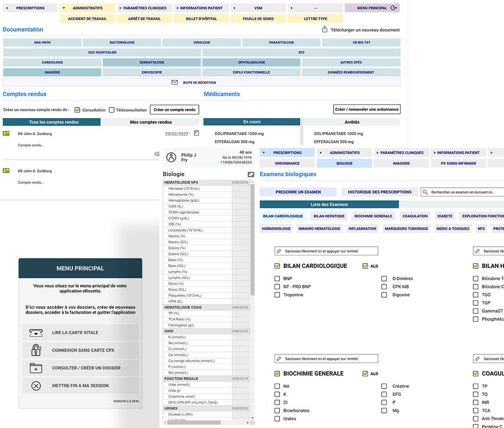
Task: Check the Troponine exam checkbox
Action: (x=277, y=295)
